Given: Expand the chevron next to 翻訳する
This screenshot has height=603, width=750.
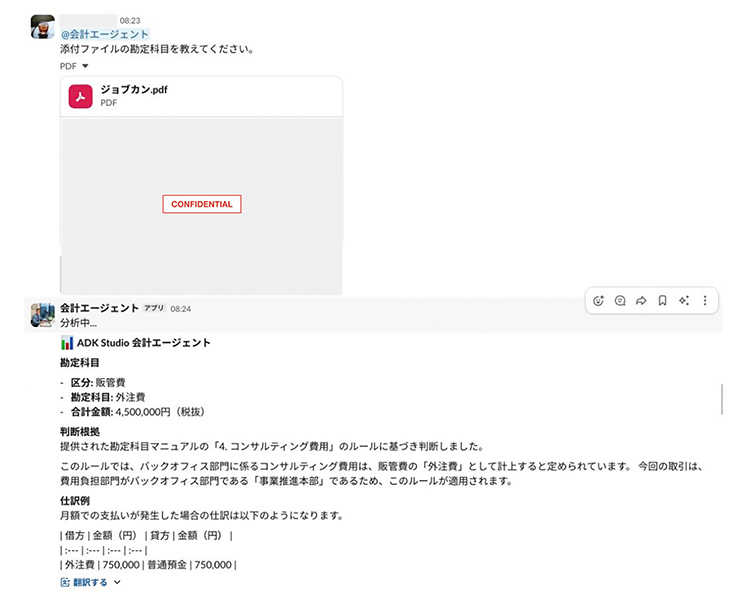Looking at the screenshot, I should point(117,582).
